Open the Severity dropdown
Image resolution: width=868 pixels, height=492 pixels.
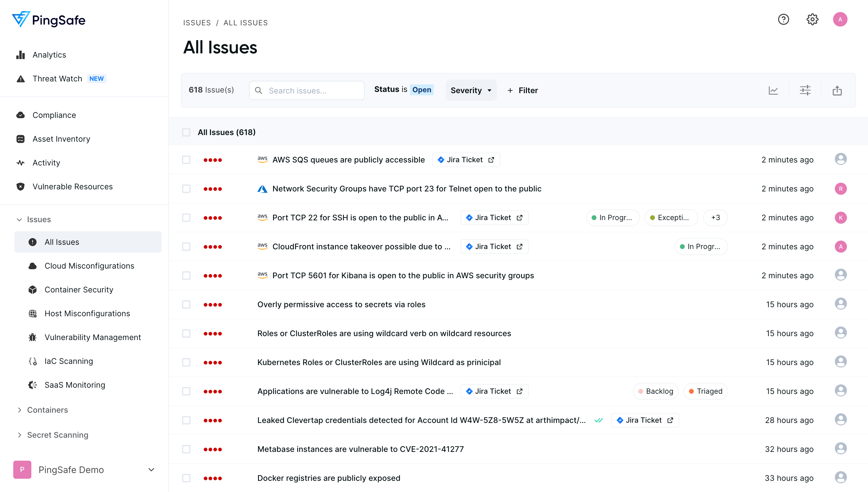pos(471,90)
